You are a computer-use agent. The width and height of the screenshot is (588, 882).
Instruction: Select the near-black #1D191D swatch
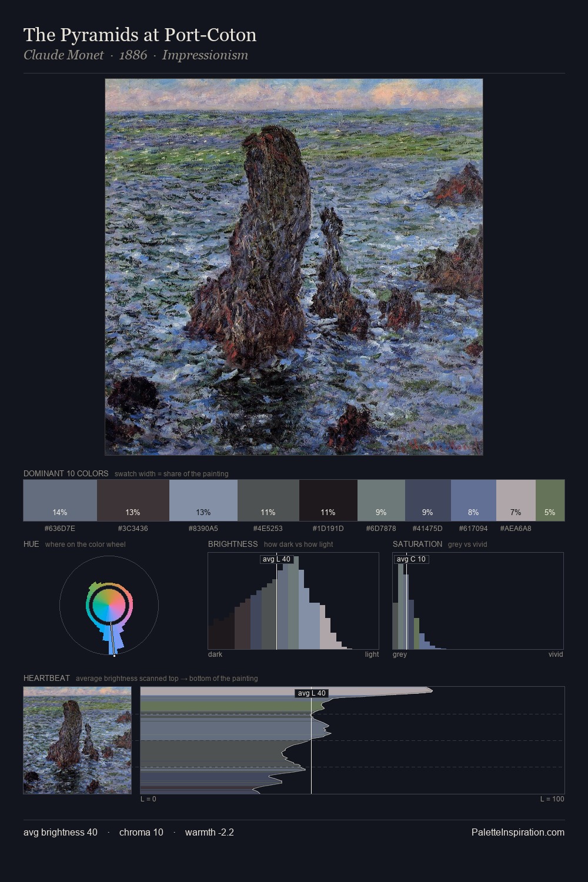coord(328,500)
